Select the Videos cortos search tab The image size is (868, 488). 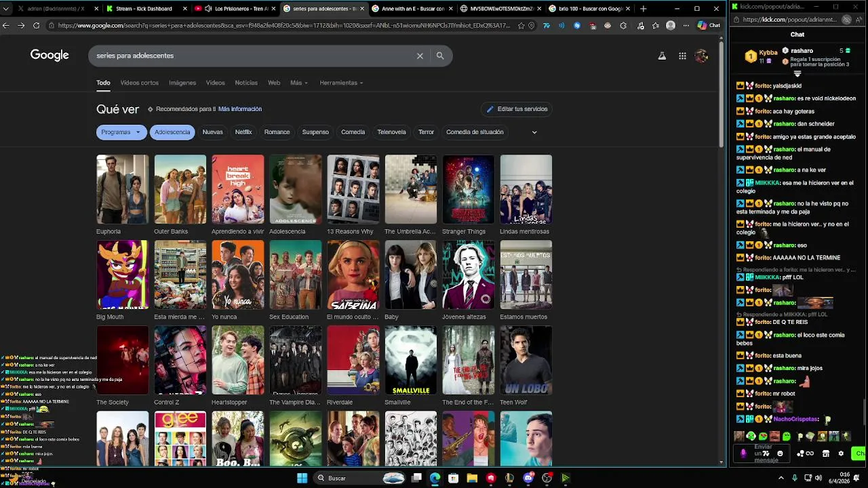pyautogui.click(x=140, y=83)
